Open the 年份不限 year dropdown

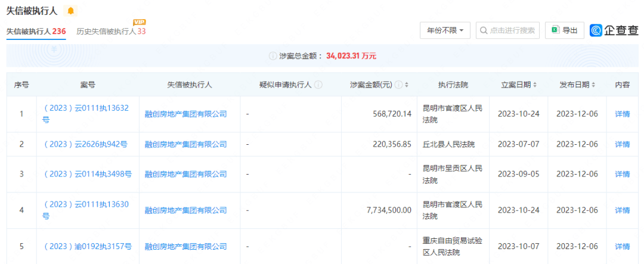click(445, 30)
